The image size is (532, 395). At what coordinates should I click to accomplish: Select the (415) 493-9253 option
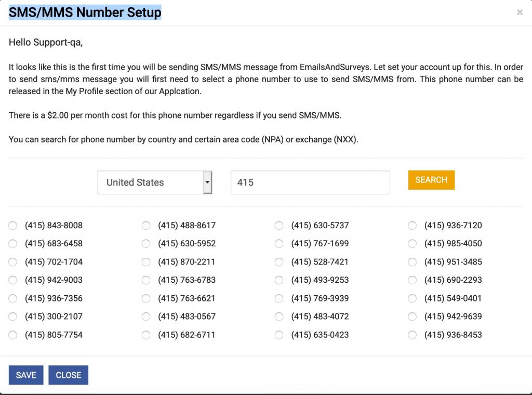279,280
